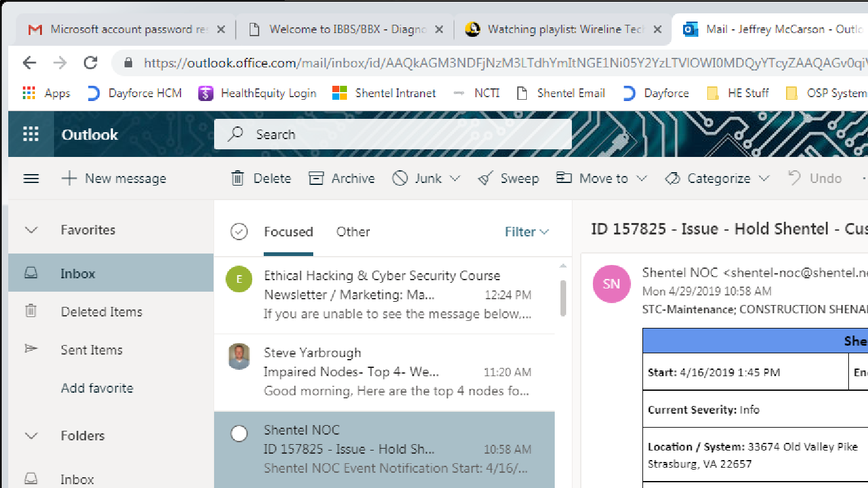The image size is (868, 488).
Task: Click the Inbox tray icon in Favorites
Action: 31,273
